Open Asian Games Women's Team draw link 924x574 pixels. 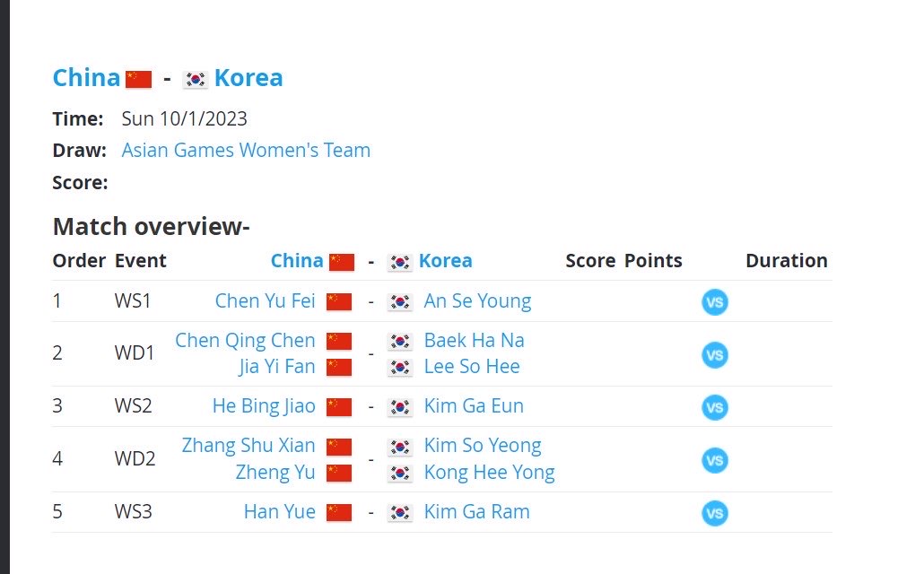click(x=246, y=151)
